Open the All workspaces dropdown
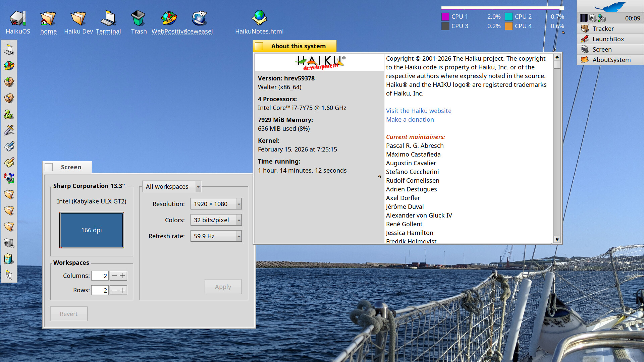 [x=171, y=186]
